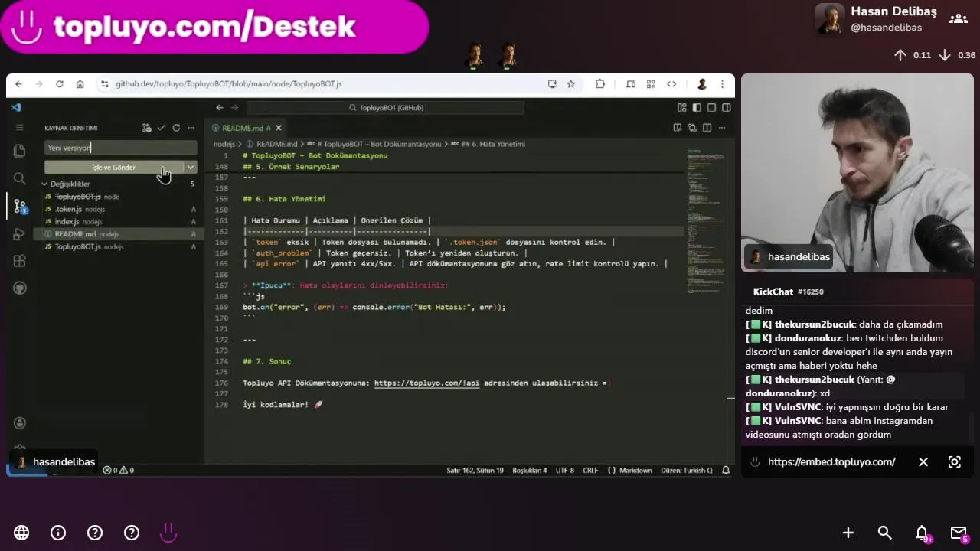This screenshot has width=980, height=551.
Task: Open Run and Debug view
Action: [x=20, y=233]
